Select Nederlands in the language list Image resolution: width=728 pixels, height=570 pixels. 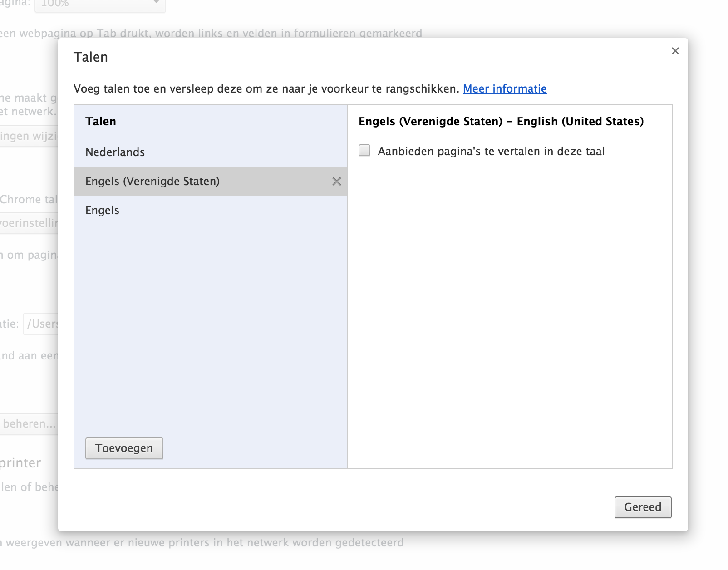pos(211,152)
